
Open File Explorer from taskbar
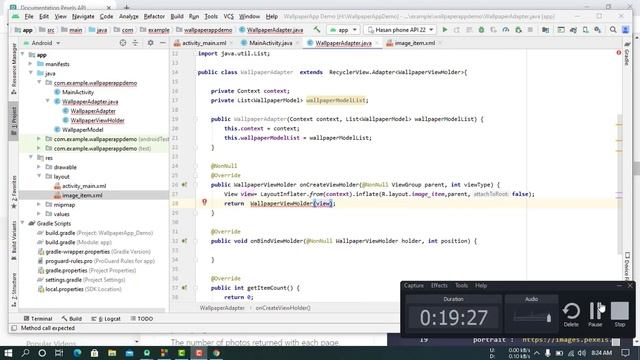click(111, 353)
